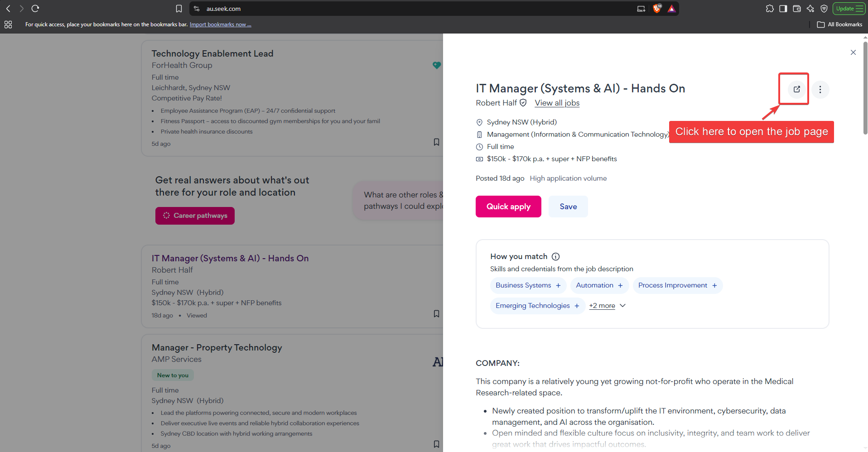
Task: Click View all jobs link
Action: (557, 103)
